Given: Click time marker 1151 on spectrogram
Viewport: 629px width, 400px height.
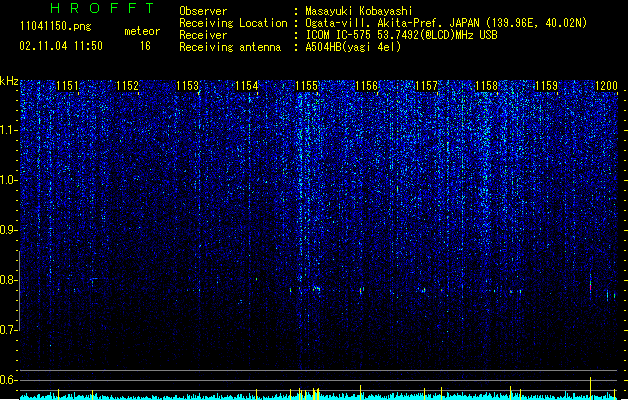Looking at the screenshot, I should 67,86.
